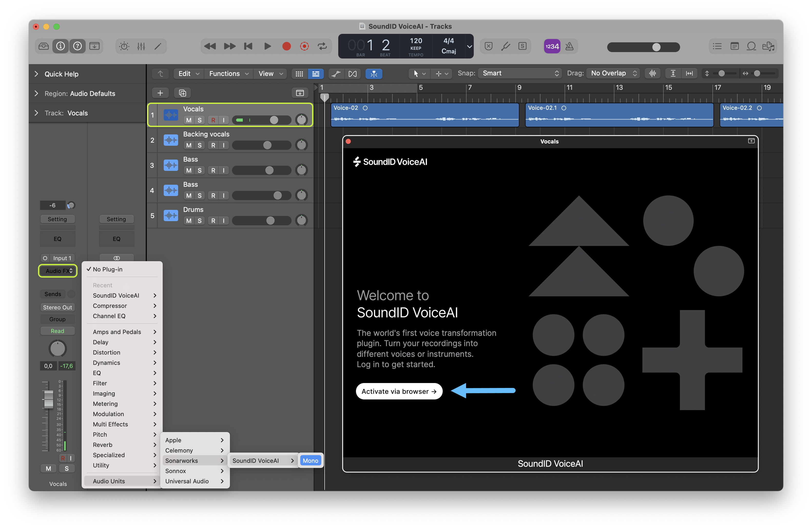
Task: Switch to grid view icon in Tracks menu bar
Action: click(299, 74)
